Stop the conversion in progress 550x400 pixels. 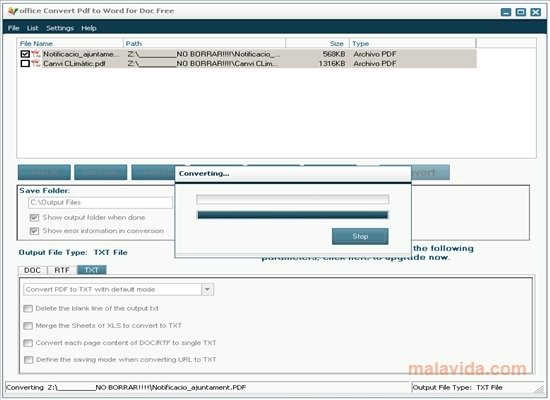[x=360, y=236]
